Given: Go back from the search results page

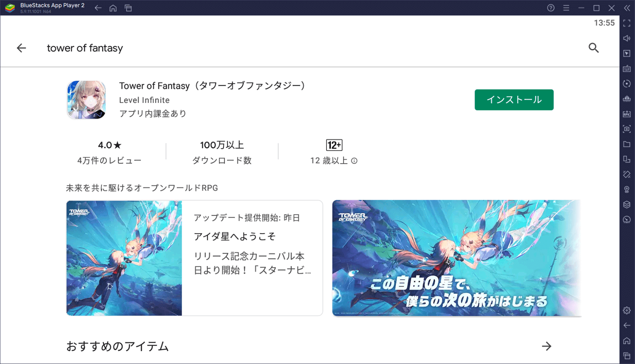Looking at the screenshot, I should pyautogui.click(x=21, y=48).
